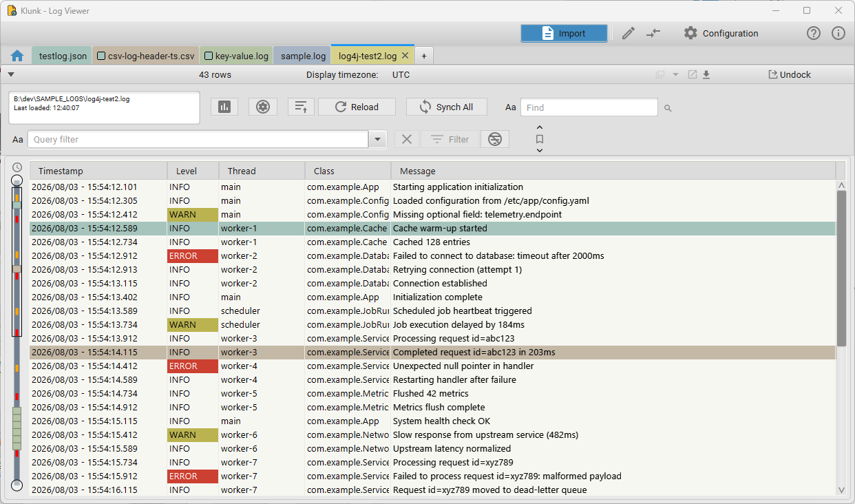Screen dimensions: 855x504
Task: Click 'scheduler' thread in heartbeat row
Action: tap(240, 311)
